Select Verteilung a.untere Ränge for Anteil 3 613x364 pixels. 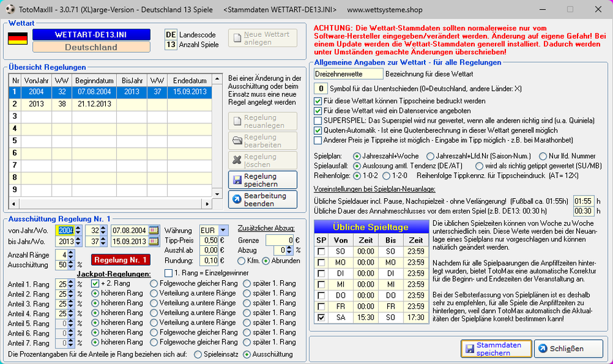(154, 303)
